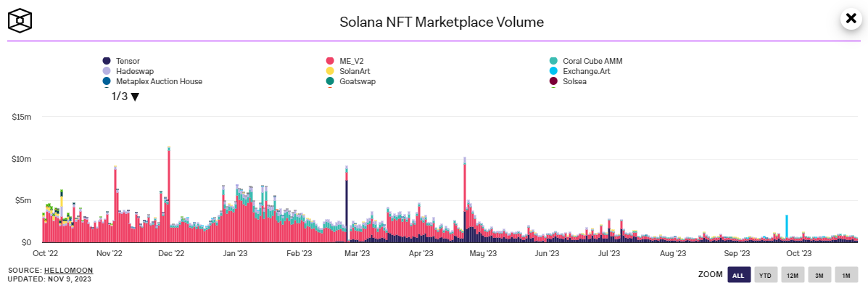The width and height of the screenshot is (868, 288).
Task: Hide the Hadeswap series via its label
Action: click(135, 71)
